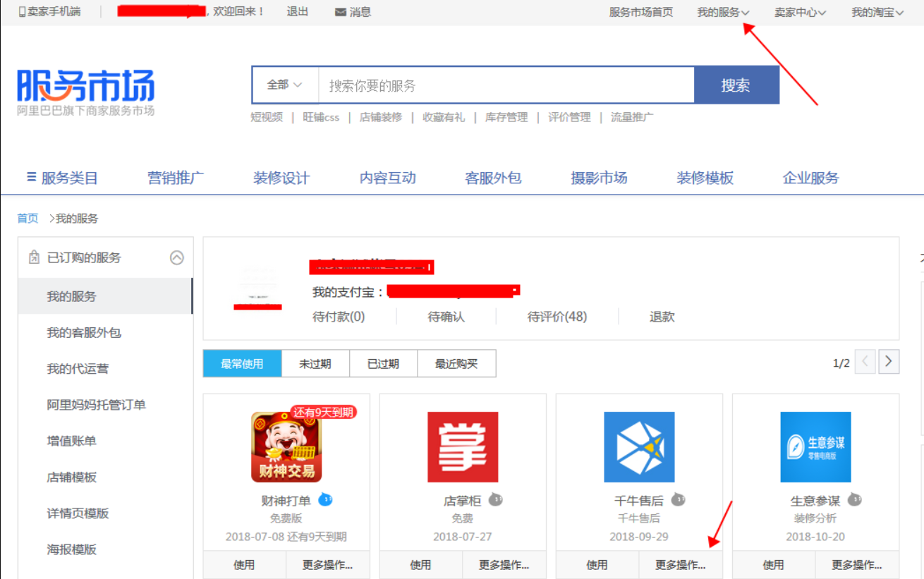Viewport: 924px width, 579px height.
Task: Click the 搜索 button
Action: point(736,85)
